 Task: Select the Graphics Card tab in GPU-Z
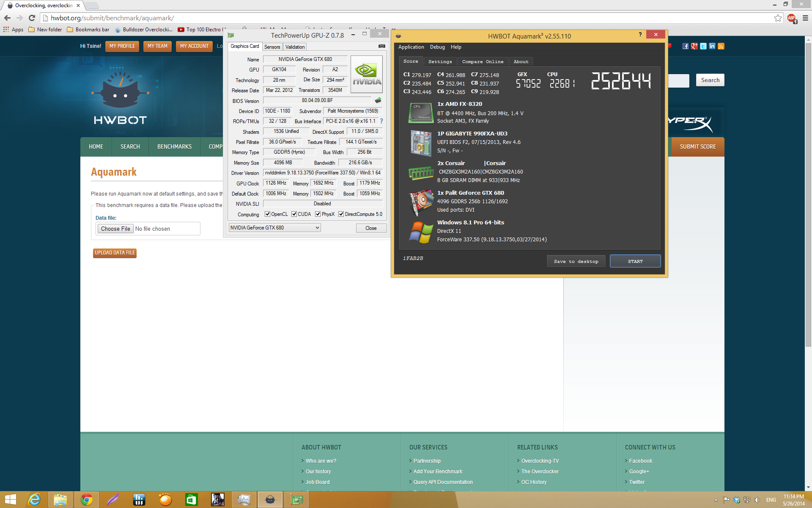(x=245, y=46)
